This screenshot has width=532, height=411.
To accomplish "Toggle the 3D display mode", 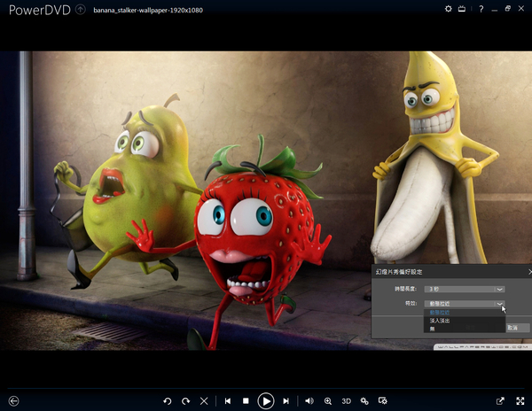I will click(x=347, y=401).
